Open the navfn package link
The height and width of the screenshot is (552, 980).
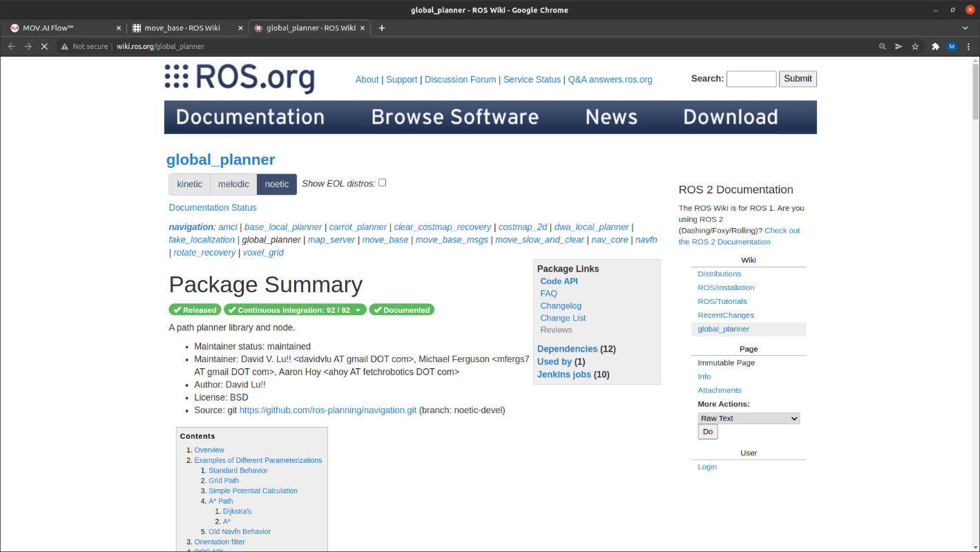point(646,240)
